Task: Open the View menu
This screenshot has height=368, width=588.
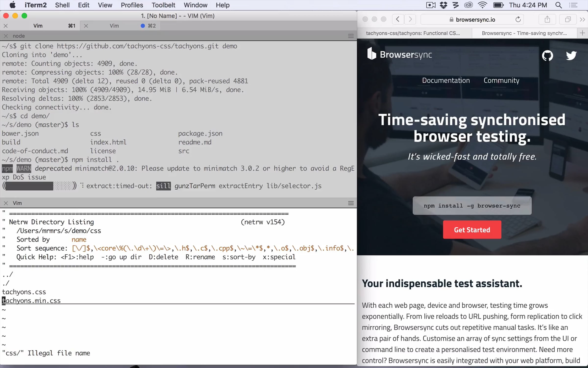Action: coord(105,5)
